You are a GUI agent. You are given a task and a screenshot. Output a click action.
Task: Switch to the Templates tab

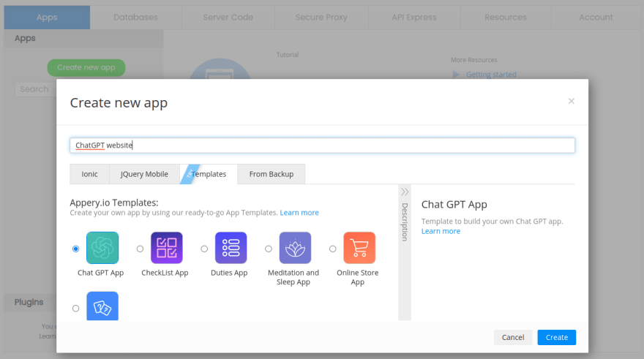[209, 174]
